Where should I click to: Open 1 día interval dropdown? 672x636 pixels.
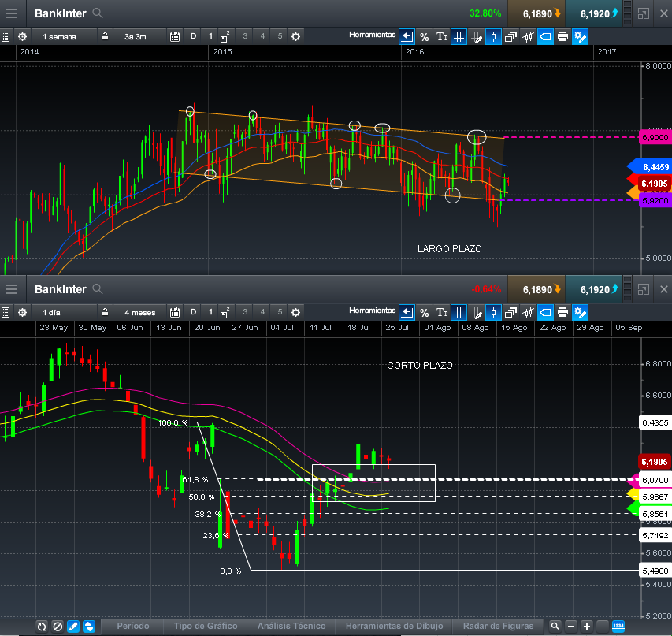64,312
